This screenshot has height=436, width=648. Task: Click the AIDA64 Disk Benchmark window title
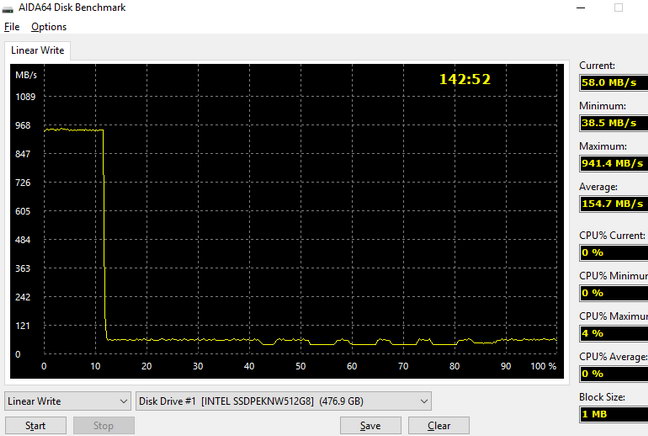coord(72,8)
